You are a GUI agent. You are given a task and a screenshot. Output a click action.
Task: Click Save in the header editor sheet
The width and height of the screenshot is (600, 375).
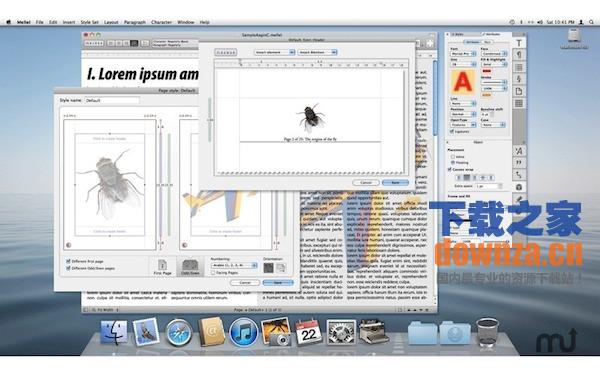coord(395,183)
